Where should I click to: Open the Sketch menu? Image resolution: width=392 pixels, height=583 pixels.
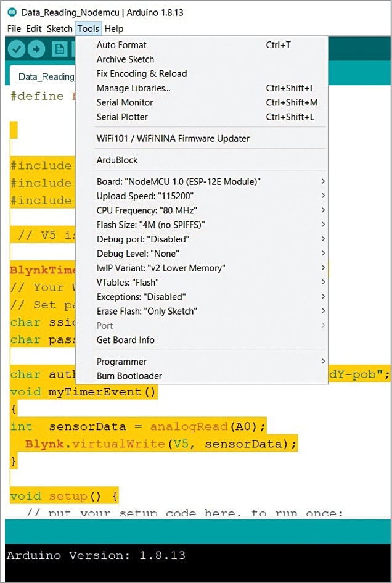tap(60, 28)
